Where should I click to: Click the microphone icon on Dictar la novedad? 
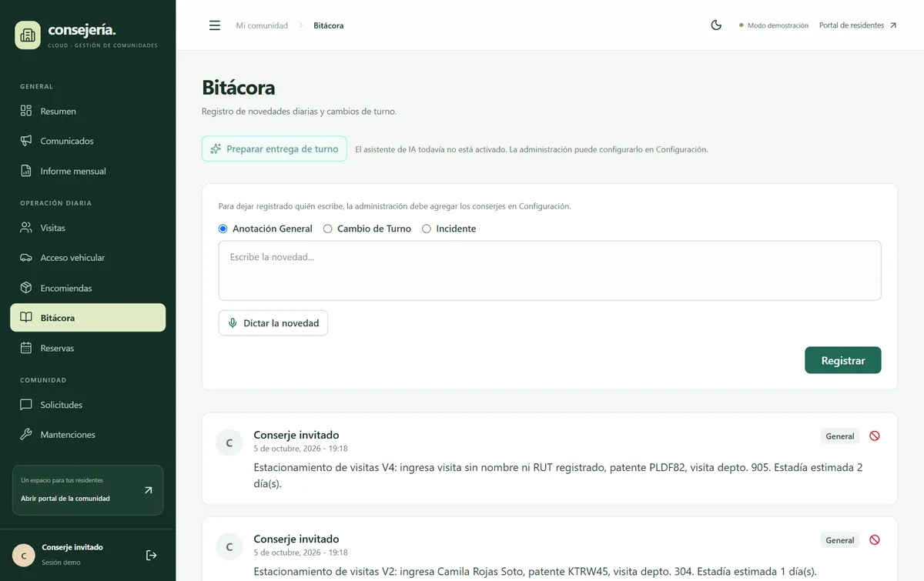(233, 323)
